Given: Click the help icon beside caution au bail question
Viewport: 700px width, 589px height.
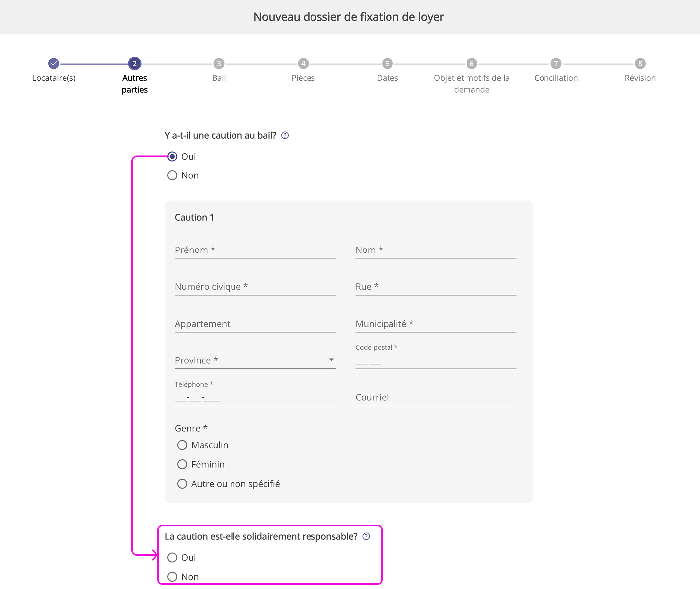Looking at the screenshot, I should click(x=285, y=135).
